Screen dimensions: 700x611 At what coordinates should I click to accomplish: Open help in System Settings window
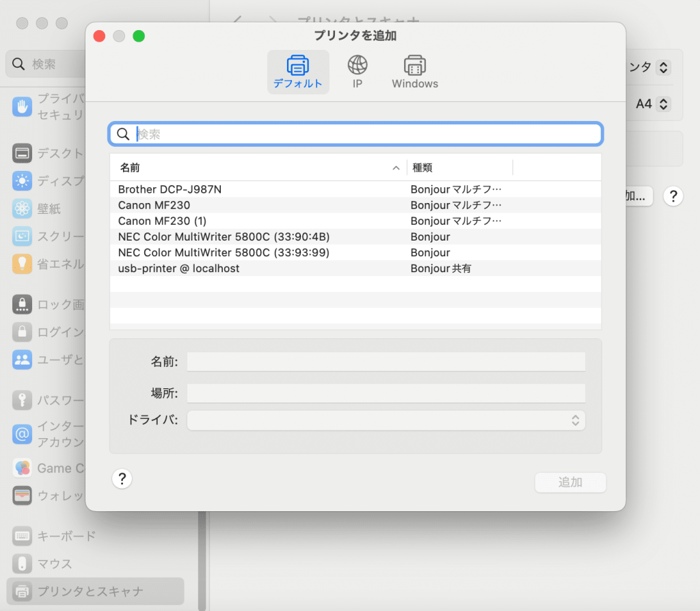[673, 196]
